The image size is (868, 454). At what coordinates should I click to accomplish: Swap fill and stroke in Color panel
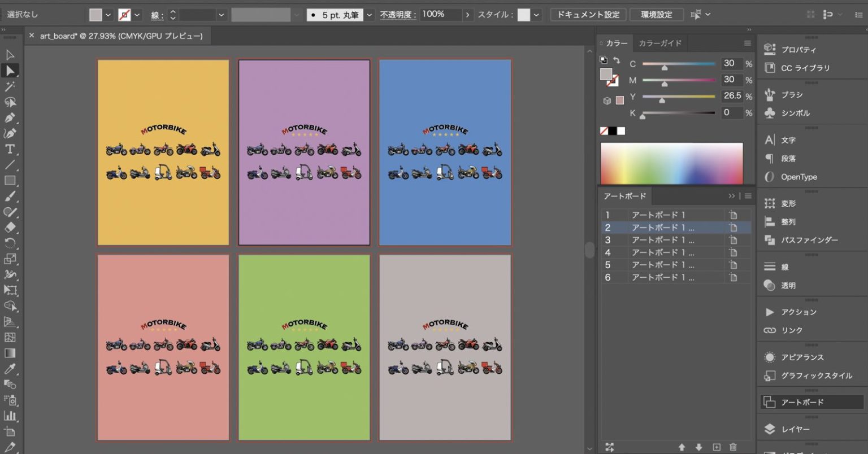(617, 60)
